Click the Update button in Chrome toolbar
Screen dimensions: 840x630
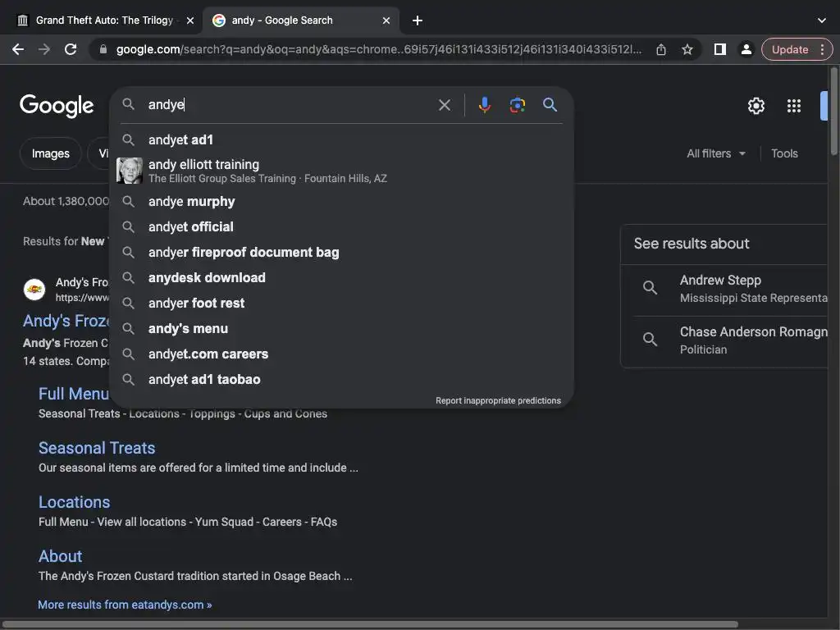tap(790, 49)
